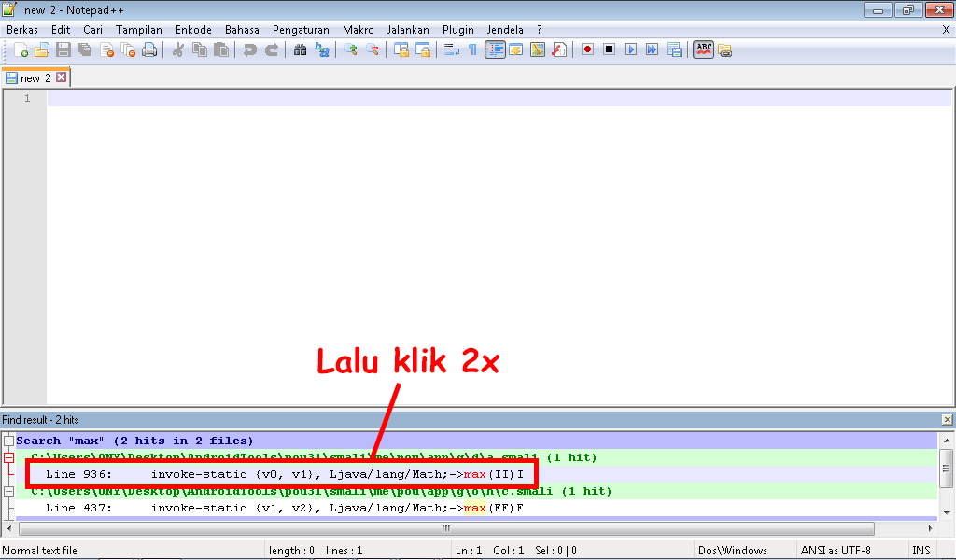Click the ABC spell check icon

(704, 50)
